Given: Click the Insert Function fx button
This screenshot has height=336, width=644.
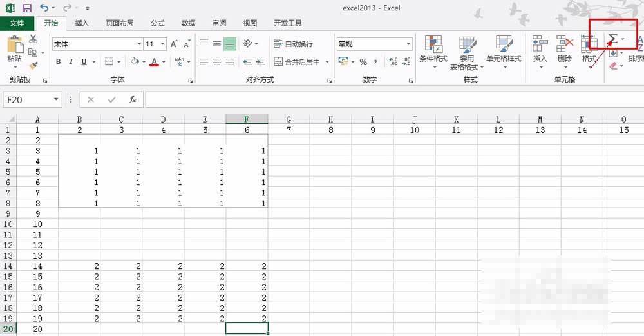Looking at the screenshot, I should point(132,99).
